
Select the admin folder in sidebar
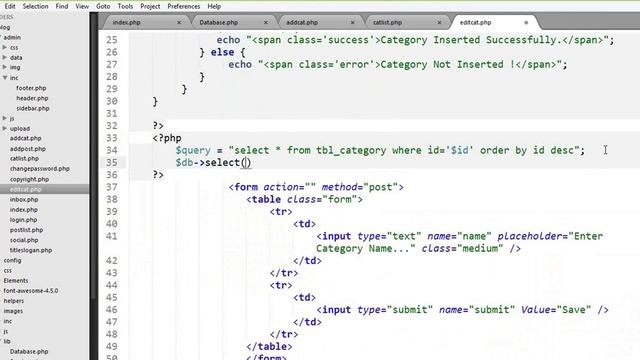click(12, 37)
